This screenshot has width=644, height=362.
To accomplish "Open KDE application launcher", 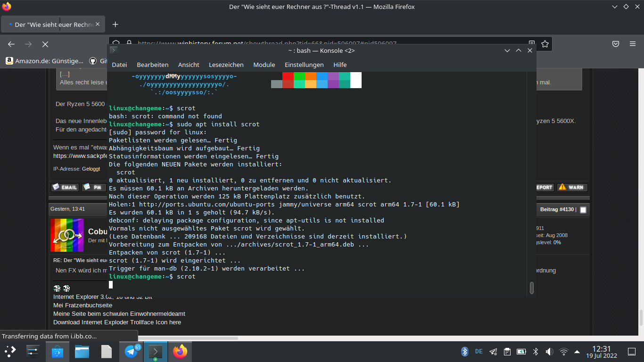I will [10, 352].
